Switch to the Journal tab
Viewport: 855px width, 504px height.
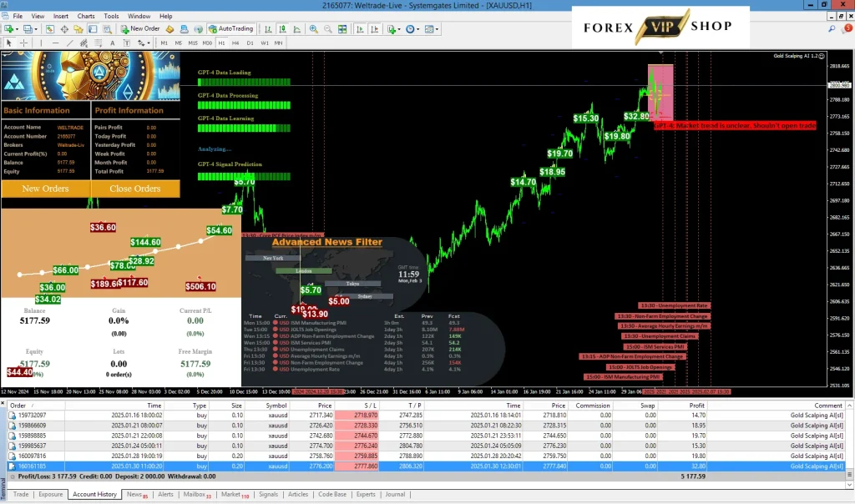(395, 494)
